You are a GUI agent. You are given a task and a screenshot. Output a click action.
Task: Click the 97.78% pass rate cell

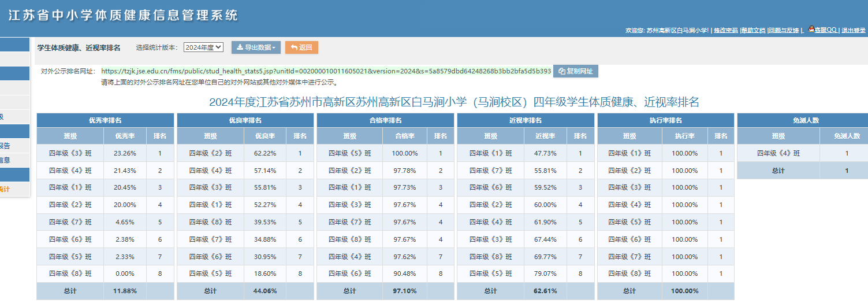click(x=405, y=171)
